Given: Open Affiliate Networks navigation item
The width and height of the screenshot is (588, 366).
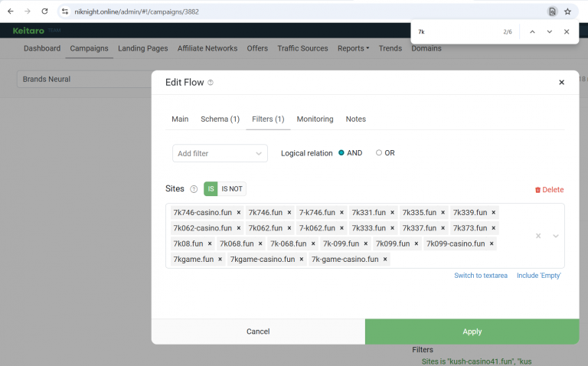Looking at the screenshot, I should (207, 48).
